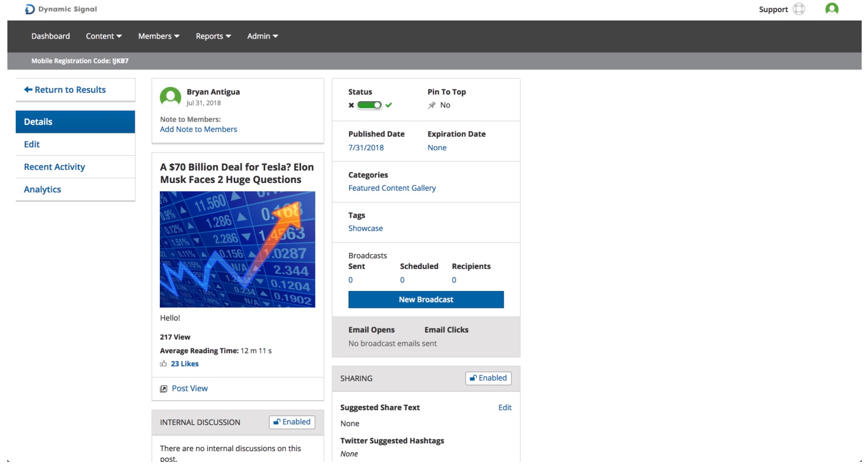The width and height of the screenshot is (868, 475).
Task: Click the X icon beside status toggle
Action: [351, 105]
